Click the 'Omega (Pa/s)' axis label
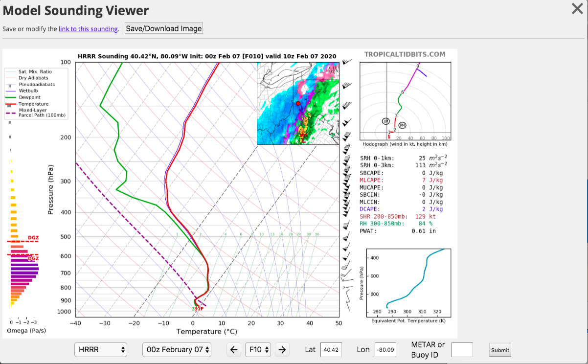 tap(26, 331)
